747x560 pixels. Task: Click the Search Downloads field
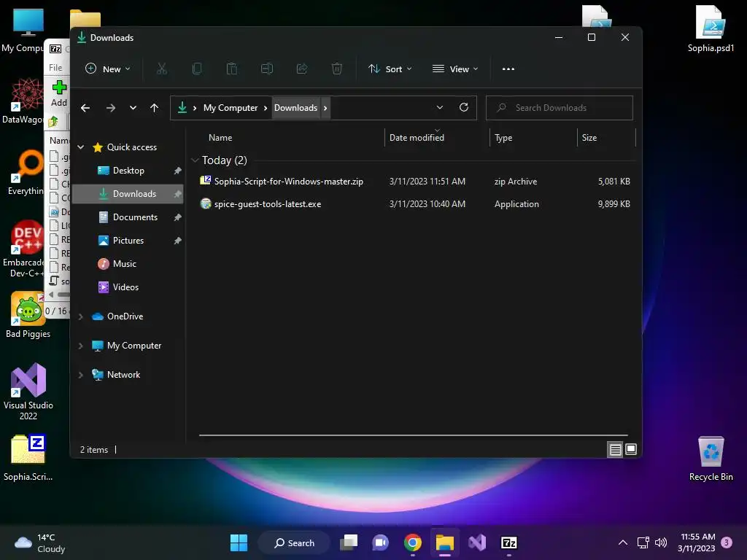(x=560, y=108)
